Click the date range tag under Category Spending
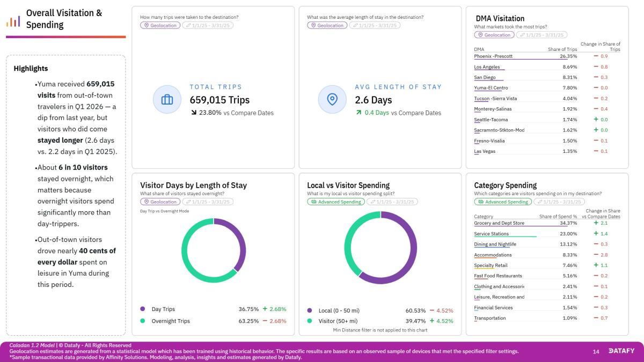644x362 pixels. click(x=558, y=202)
